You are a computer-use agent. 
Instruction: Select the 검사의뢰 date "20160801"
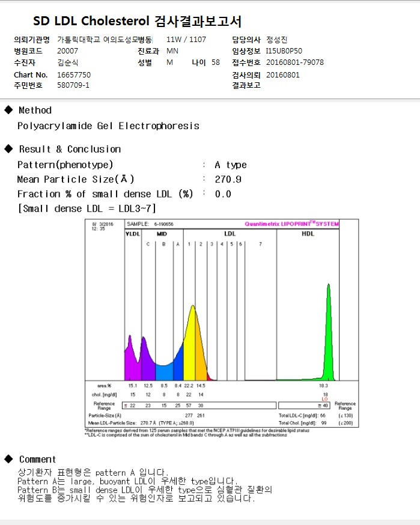pyautogui.click(x=282, y=74)
